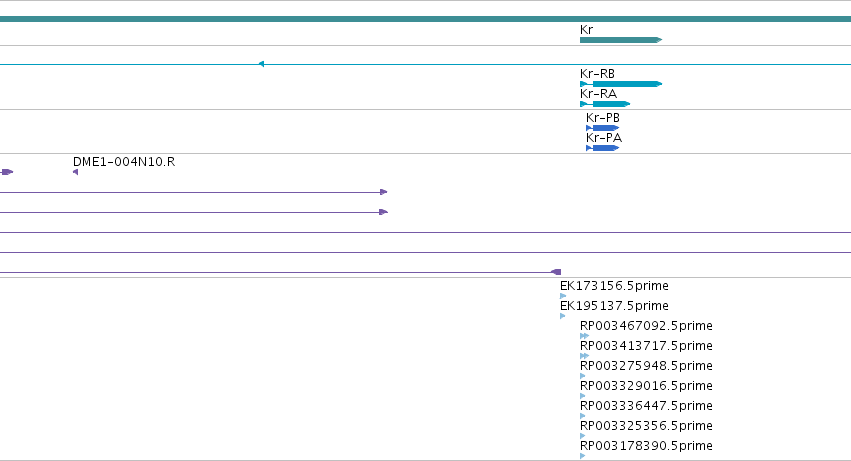851x461 pixels.
Task: Select the RP003275948.5prime arrow glyph
Action: pos(582,376)
